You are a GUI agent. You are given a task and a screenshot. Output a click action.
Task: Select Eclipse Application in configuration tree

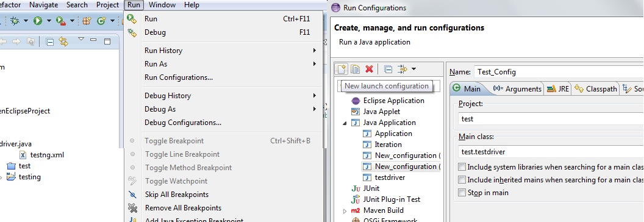click(x=388, y=101)
